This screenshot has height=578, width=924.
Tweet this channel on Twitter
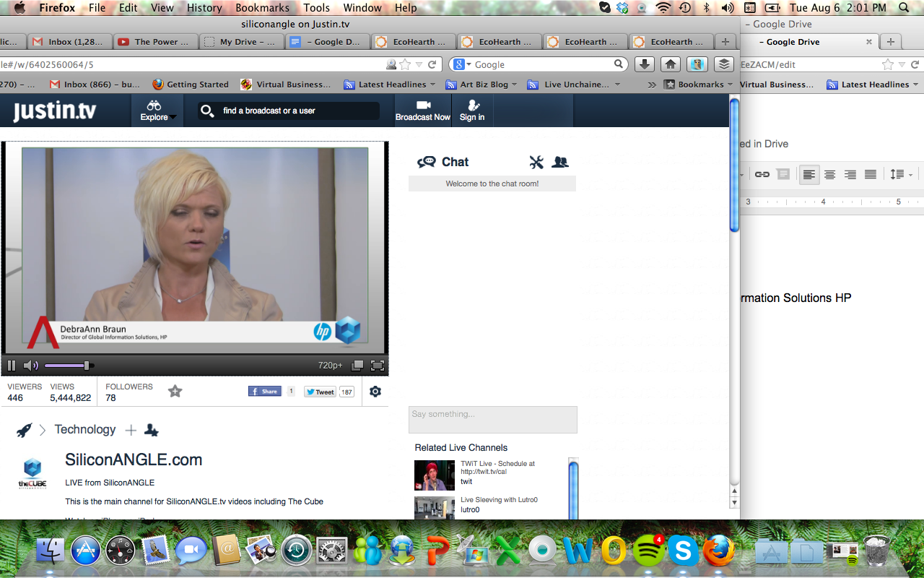point(320,392)
